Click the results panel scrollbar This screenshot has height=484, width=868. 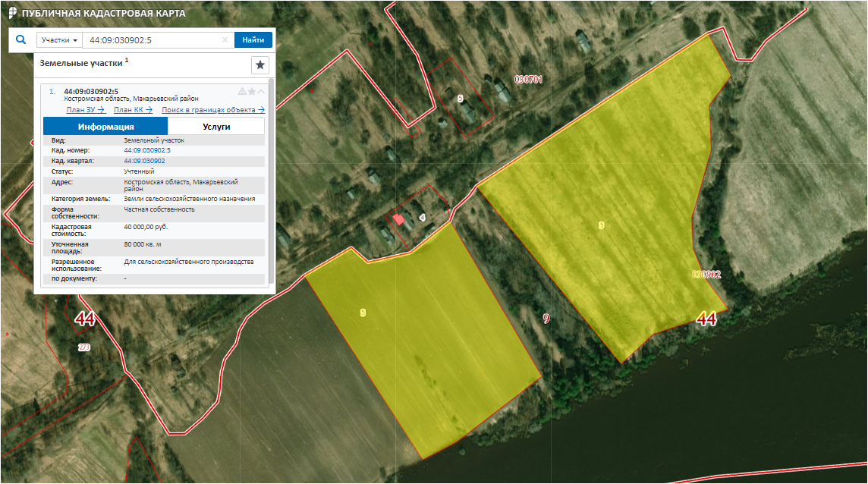coord(272,181)
